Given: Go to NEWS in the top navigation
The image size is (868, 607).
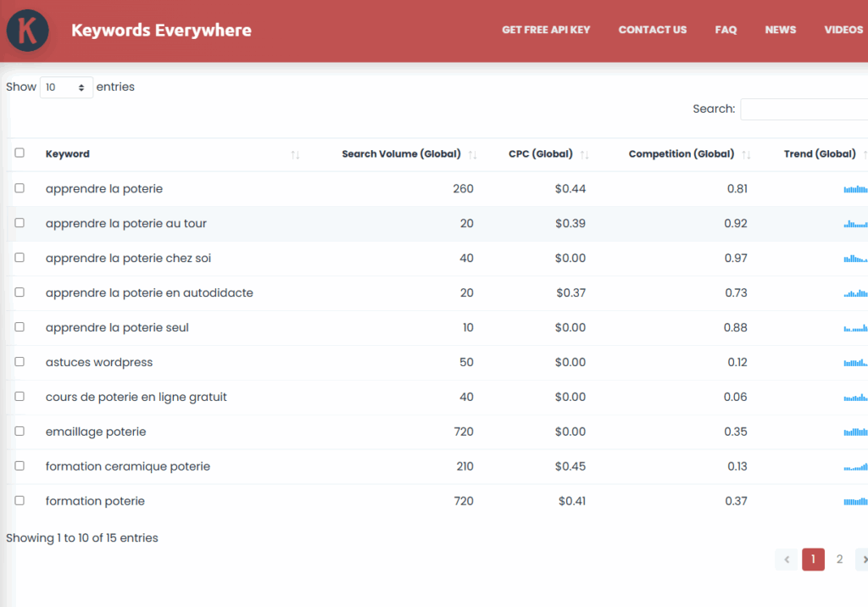Looking at the screenshot, I should click(781, 30).
